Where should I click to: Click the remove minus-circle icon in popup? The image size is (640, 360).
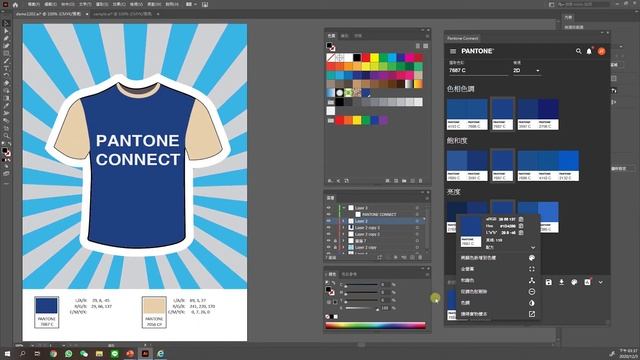[x=532, y=292]
